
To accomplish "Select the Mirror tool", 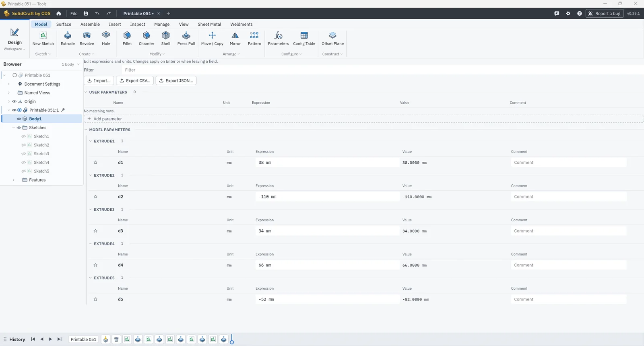I will [x=235, y=39].
